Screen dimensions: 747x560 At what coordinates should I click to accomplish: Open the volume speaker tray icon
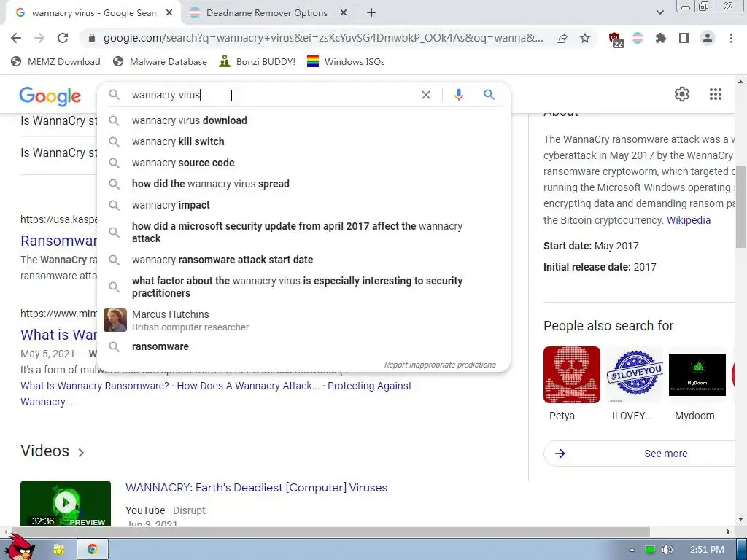click(667, 550)
